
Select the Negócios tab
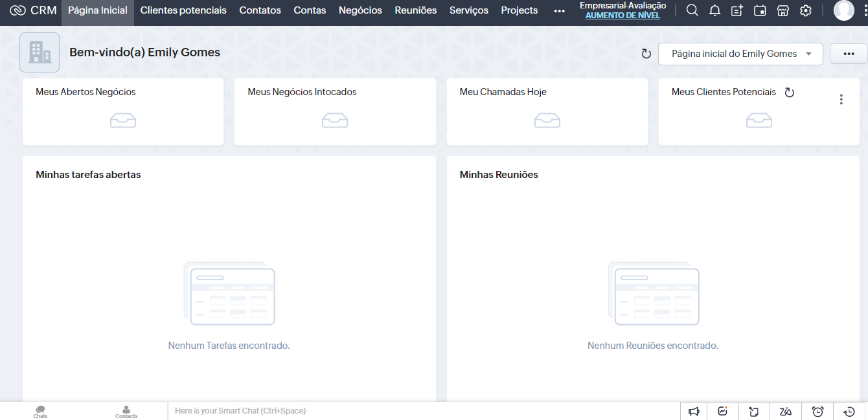360,10
